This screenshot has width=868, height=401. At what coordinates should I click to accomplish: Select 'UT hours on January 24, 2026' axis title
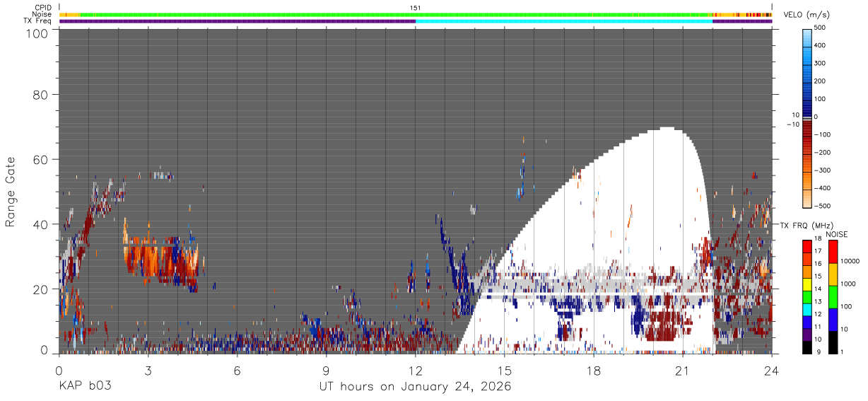click(x=416, y=386)
